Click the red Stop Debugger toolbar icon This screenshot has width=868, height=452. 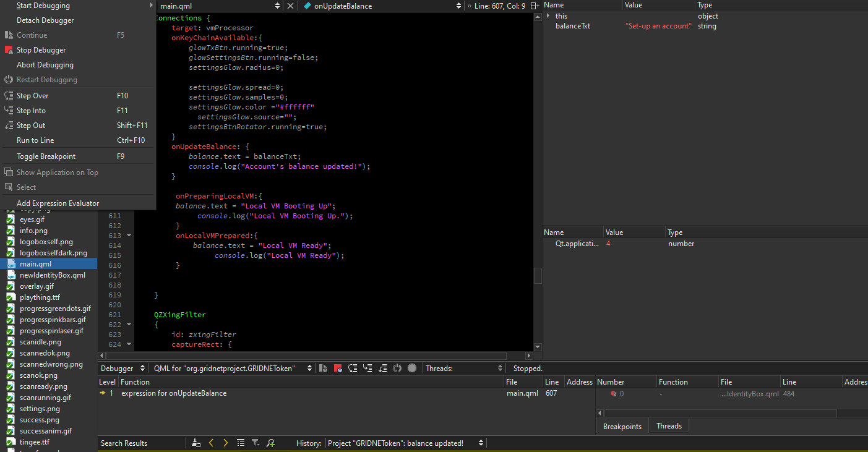point(338,368)
